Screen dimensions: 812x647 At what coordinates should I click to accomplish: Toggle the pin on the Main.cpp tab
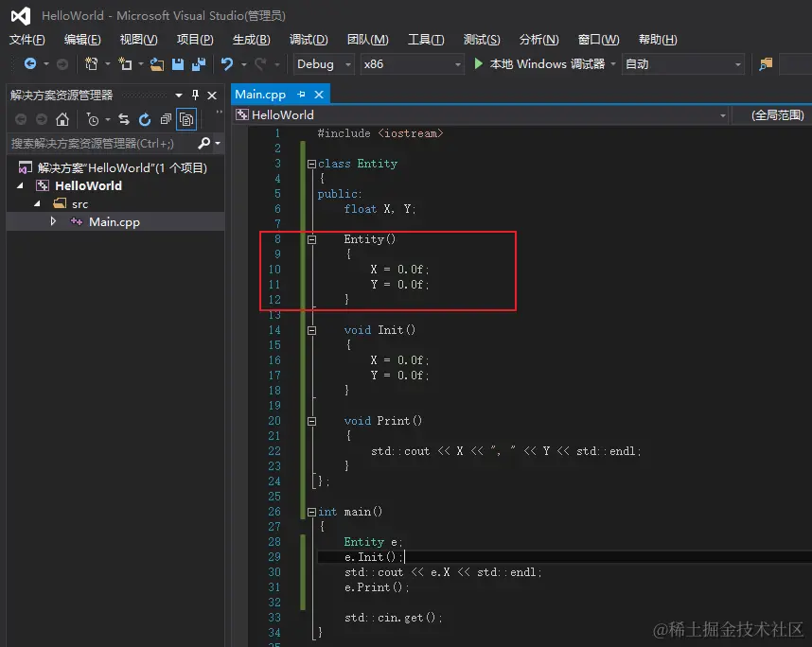[301, 95]
